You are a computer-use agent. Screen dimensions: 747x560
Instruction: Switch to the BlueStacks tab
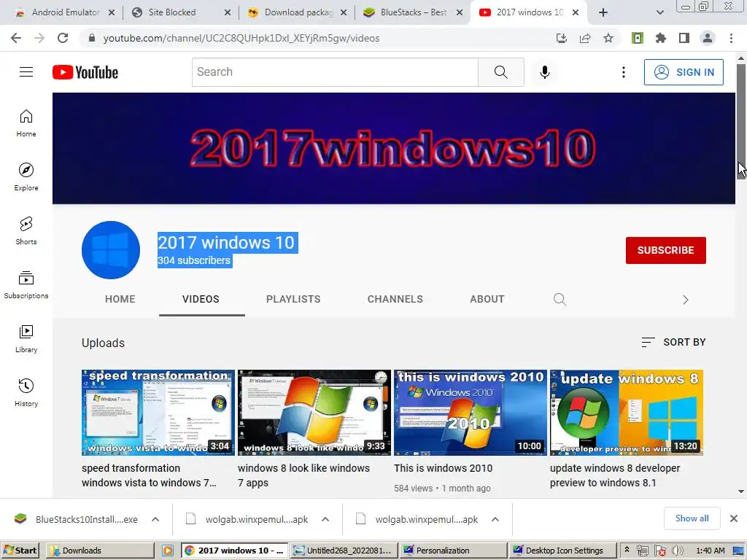coord(414,12)
